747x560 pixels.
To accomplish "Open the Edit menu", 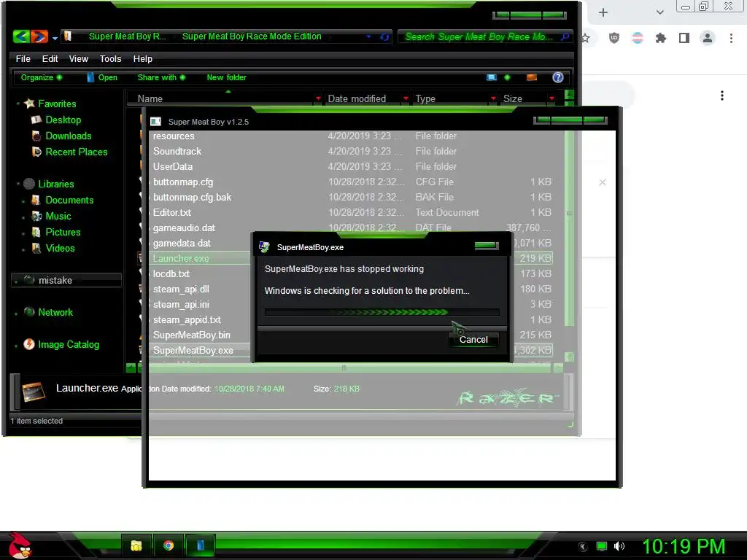I will click(50, 58).
